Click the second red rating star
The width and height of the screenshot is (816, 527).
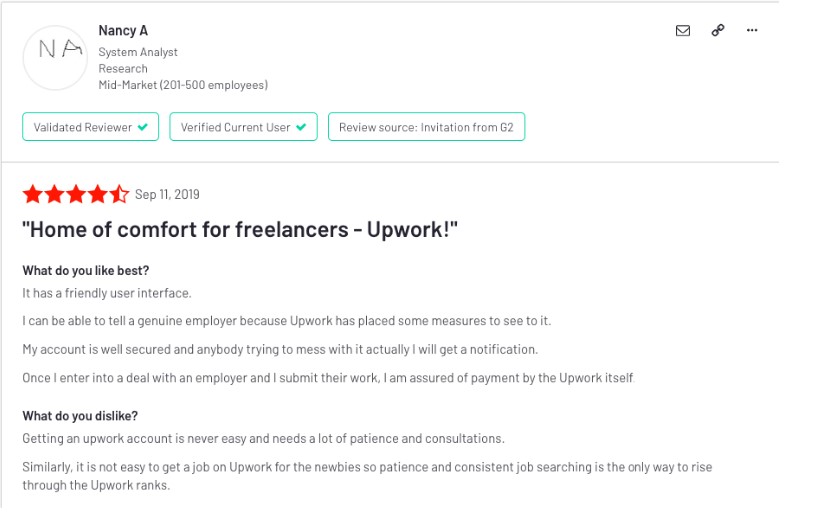[54, 194]
